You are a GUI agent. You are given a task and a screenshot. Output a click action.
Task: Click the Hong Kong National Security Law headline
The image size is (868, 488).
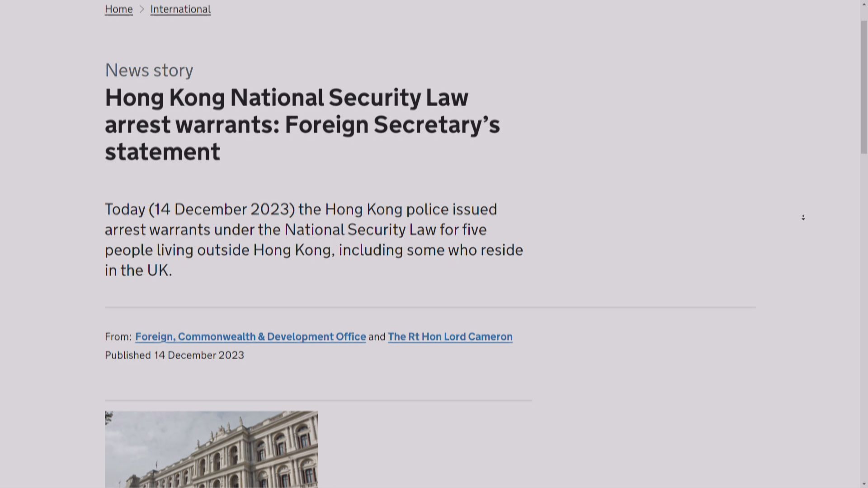(x=287, y=98)
